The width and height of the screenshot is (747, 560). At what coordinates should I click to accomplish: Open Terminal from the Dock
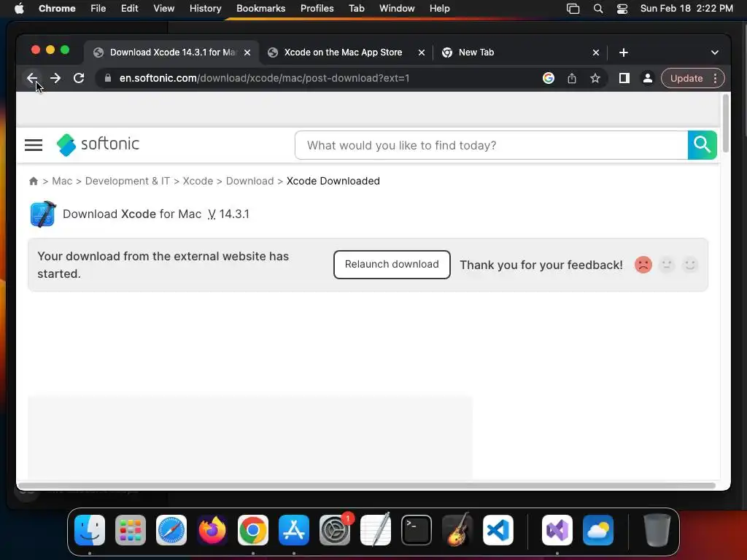417,530
